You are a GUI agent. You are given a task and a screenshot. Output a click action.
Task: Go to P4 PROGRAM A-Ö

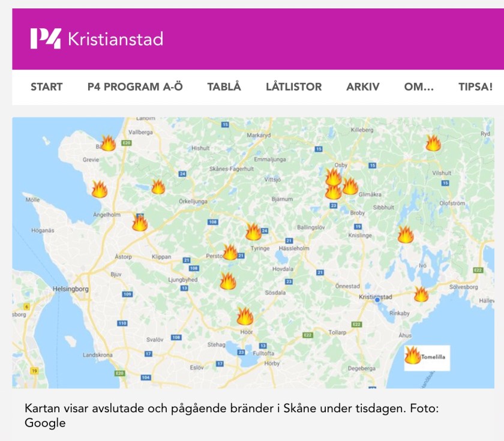pyautogui.click(x=135, y=87)
